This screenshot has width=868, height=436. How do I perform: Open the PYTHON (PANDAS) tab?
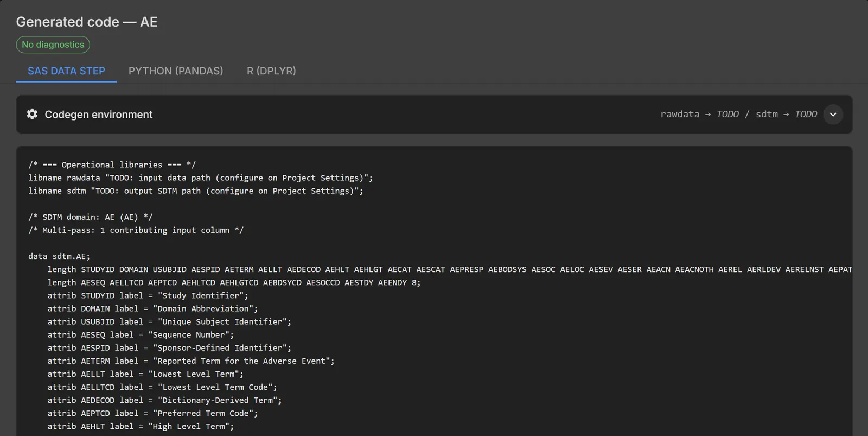click(x=176, y=71)
